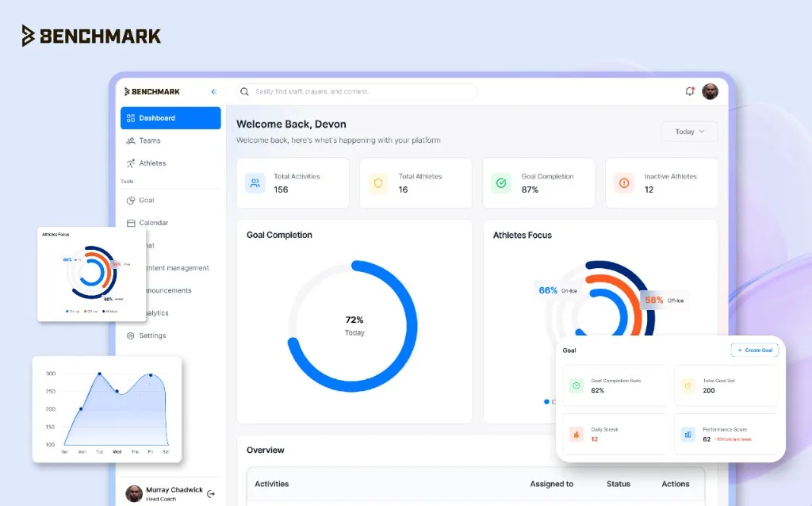Screen dimensions: 812x506
Task: Select Dashboard in the sidebar menu
Action: pos(170,118)
